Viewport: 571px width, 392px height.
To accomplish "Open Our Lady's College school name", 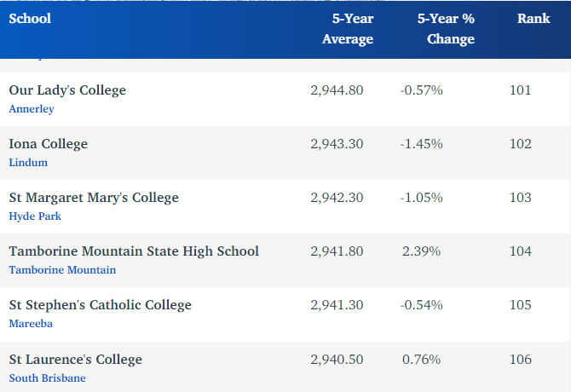I will point(67,89).
